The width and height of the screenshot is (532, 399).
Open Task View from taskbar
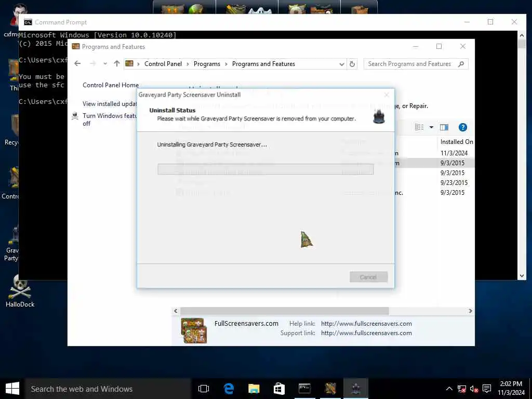click(x=204, y=389)
